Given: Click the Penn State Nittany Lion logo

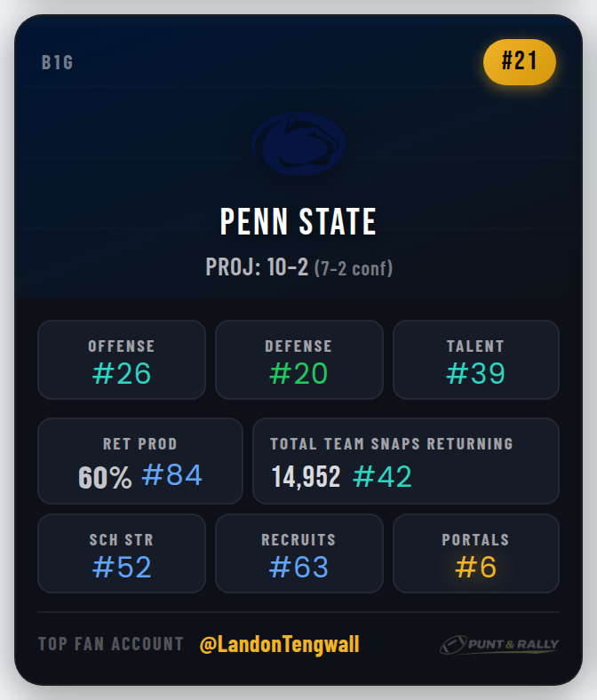Looking at the screenshot, I should point(298,143).
